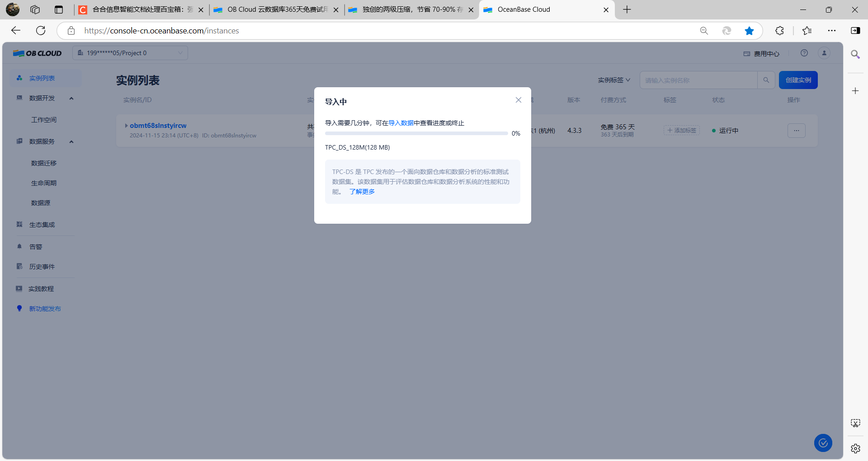
Task: Select the 实例列表 sidebar icon
Action: 19,78
